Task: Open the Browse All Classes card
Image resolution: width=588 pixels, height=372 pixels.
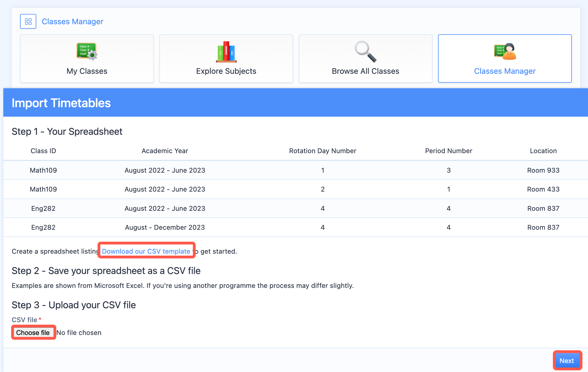Action: coord(365,58)
